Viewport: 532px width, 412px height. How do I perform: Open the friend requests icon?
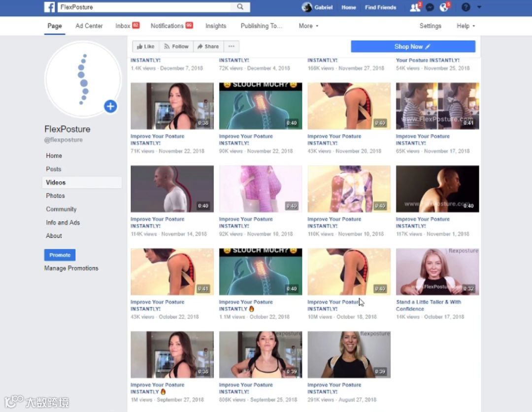click(x=415, y=7)
